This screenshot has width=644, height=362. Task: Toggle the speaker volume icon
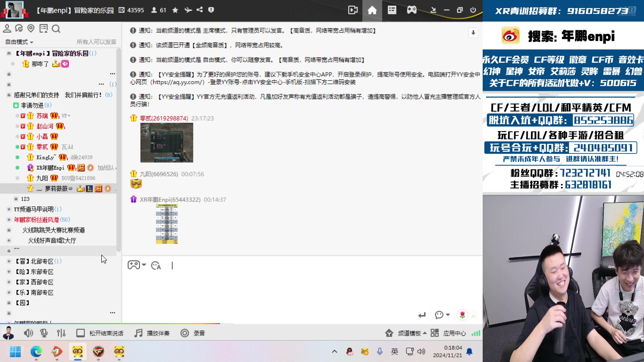(28, 333)
